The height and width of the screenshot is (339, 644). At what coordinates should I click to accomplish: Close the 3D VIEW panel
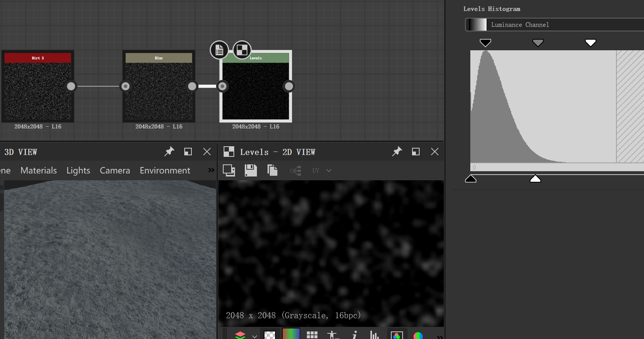[x=207, y=152]
